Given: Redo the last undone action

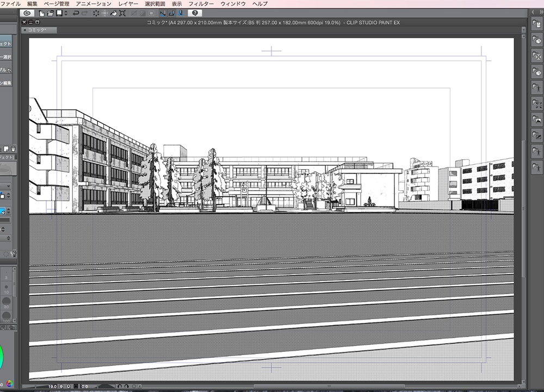Looking at the screenshot, I should click(85, 13).
